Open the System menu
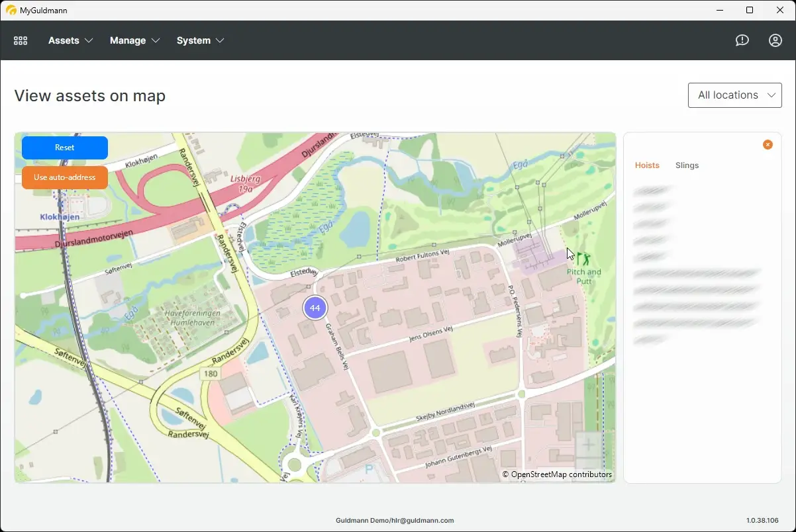796x532 pixels. pyautogui.click(x=193, y=40)
